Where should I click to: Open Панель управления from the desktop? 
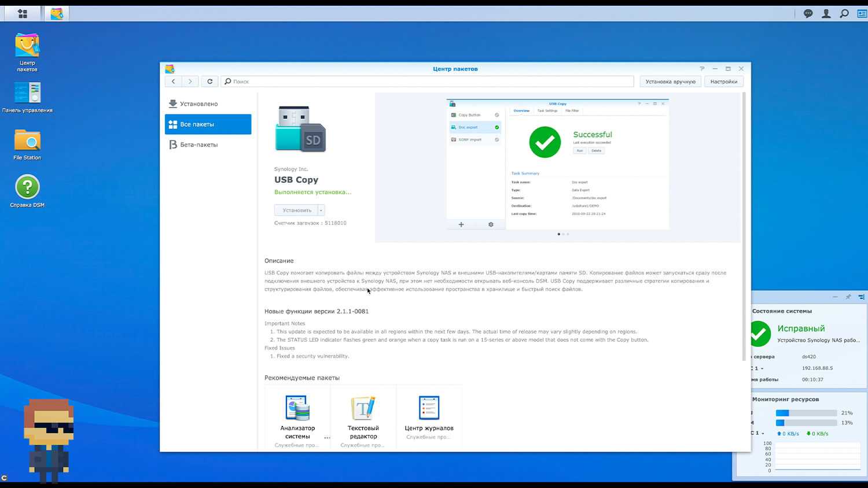[27, 97]
